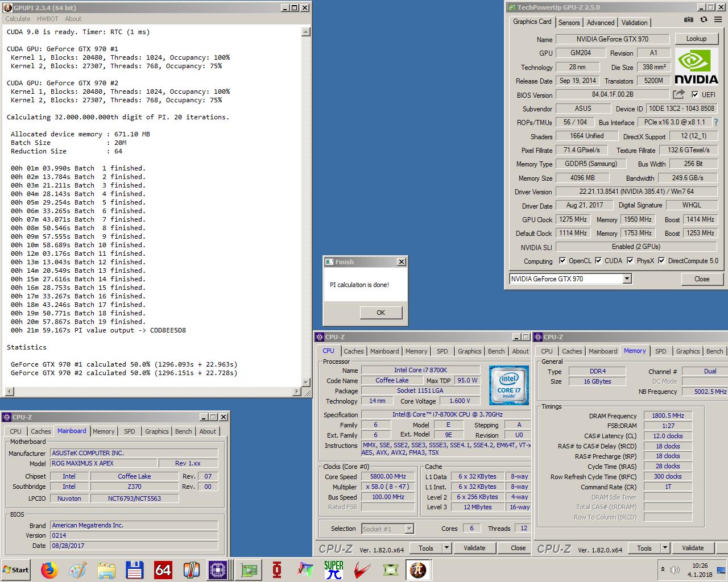Expand Tools dropdown arrow in CPU-Z CPU window
The image size is (728, 582).
[x=446, y=548]
